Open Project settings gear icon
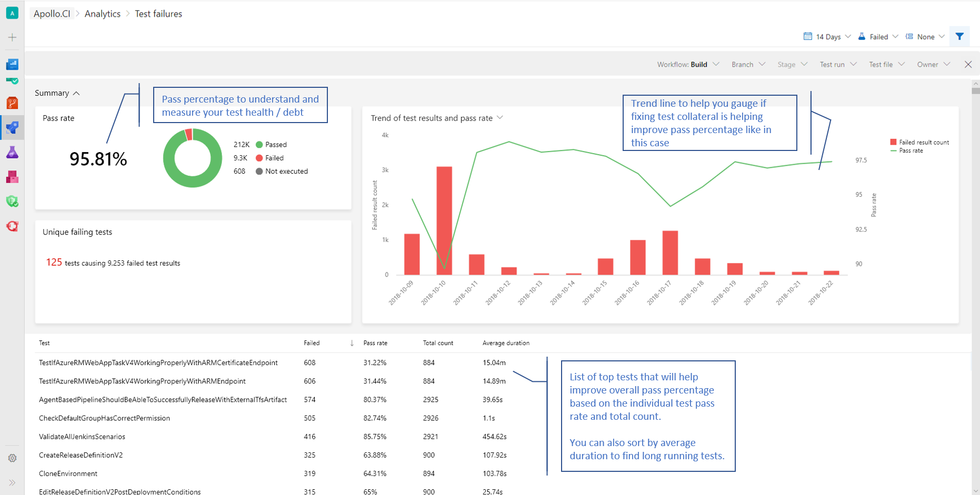The image size is (980, 495). (x=12, y=458)
